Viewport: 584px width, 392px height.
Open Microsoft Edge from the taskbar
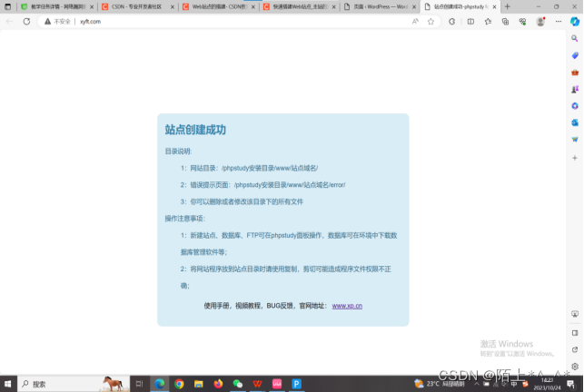click(x=160, y=384)
